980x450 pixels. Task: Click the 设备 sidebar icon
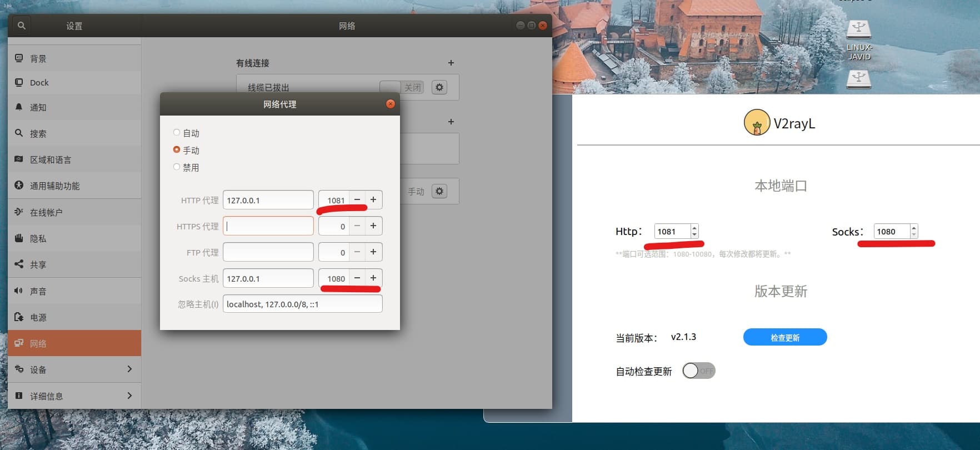click(x=19, y=369)
